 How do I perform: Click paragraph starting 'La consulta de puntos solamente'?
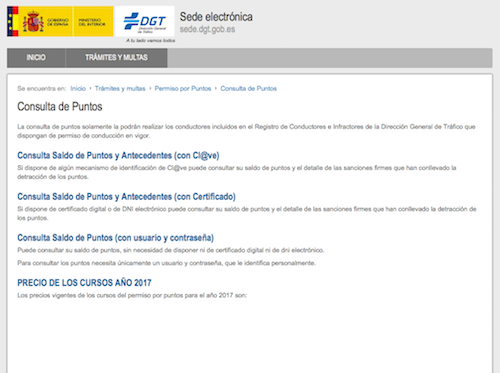coord(246,131)
